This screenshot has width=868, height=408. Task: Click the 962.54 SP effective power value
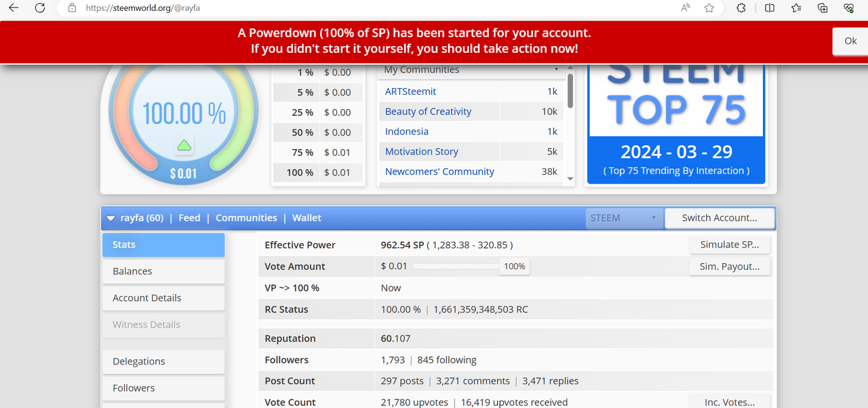tap(401, 245)
